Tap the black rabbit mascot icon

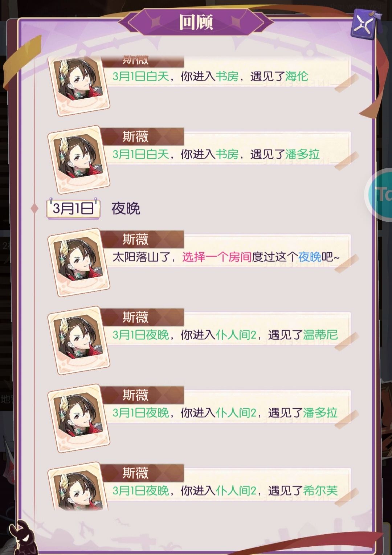click(23, 538)
